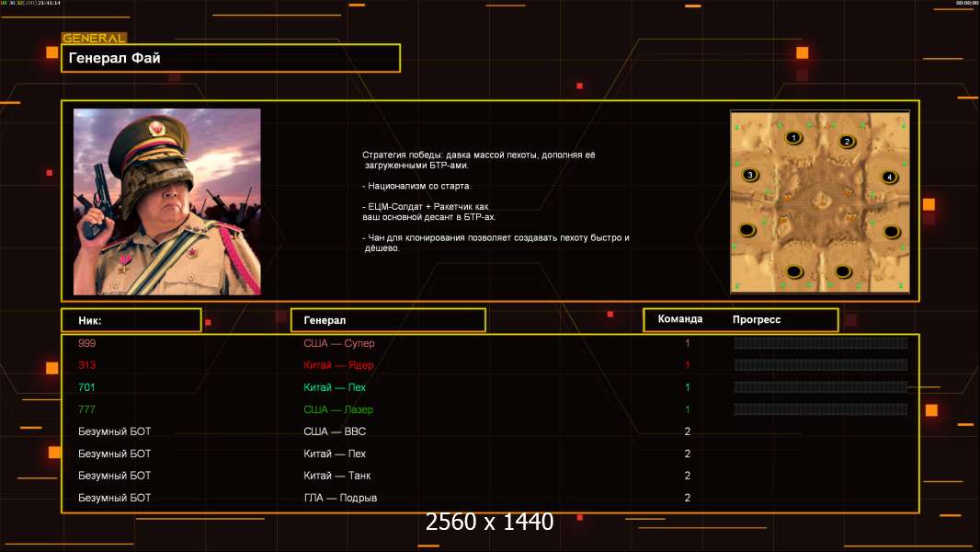The image size is (980, 552).
Task: Click team number 2 in the Китай — Танк row
Action: tap(688, 476)
